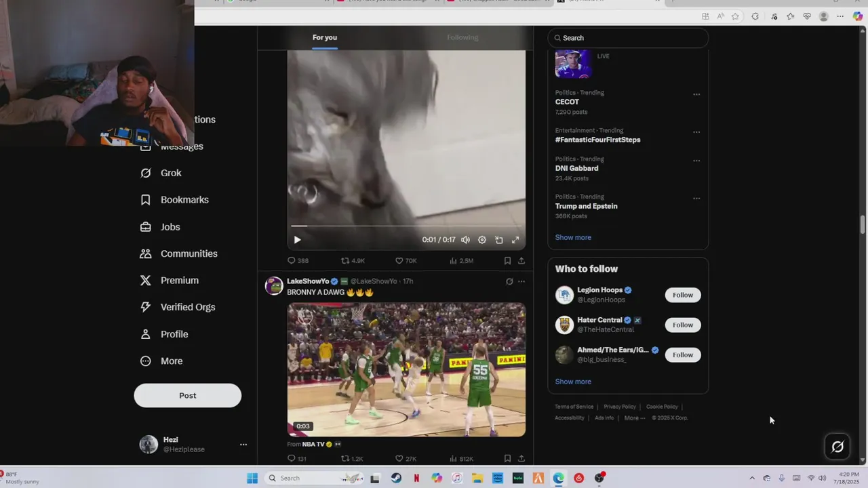The height and width of the screenshot is (488, 868).
Task: View analytics showing 2.5M views
Action: [x=461, y=260]
